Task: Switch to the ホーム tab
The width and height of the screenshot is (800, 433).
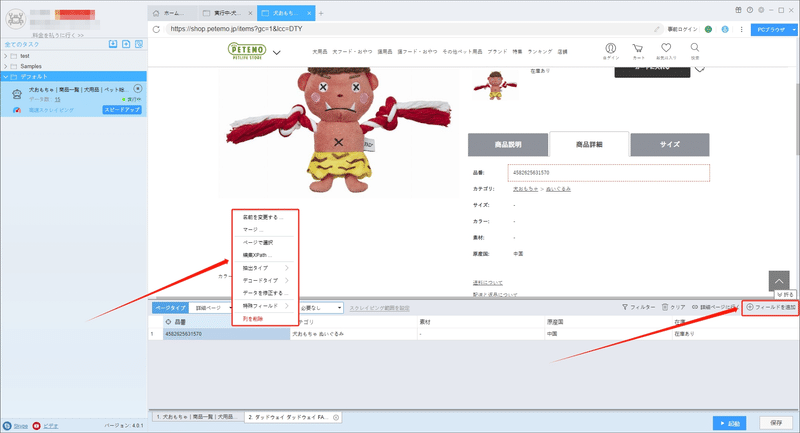Action: pos(172,13)
